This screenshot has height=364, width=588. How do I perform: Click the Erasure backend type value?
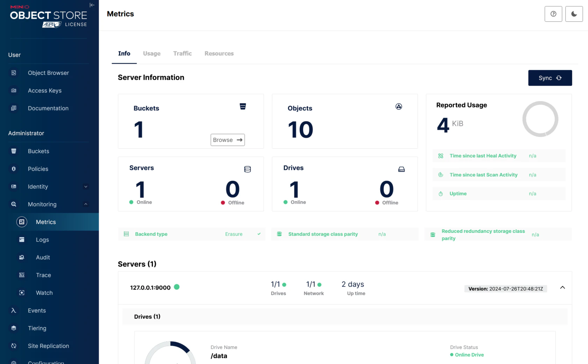(x=234, y=234)
